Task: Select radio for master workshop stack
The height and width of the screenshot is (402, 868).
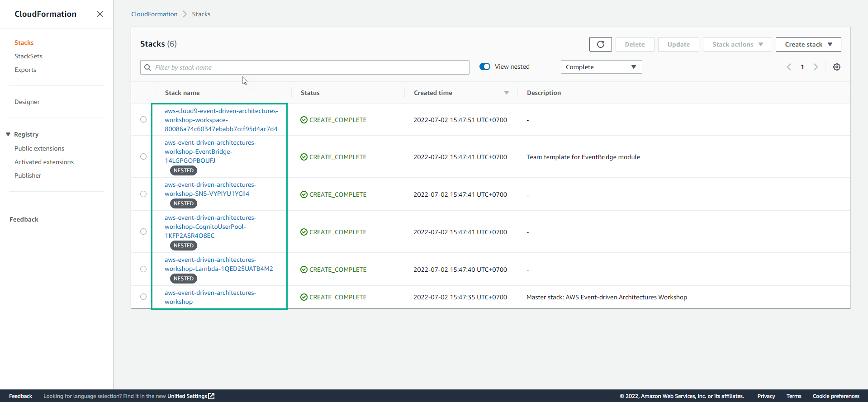Action: pyautogui.click(x=143, y=297)
